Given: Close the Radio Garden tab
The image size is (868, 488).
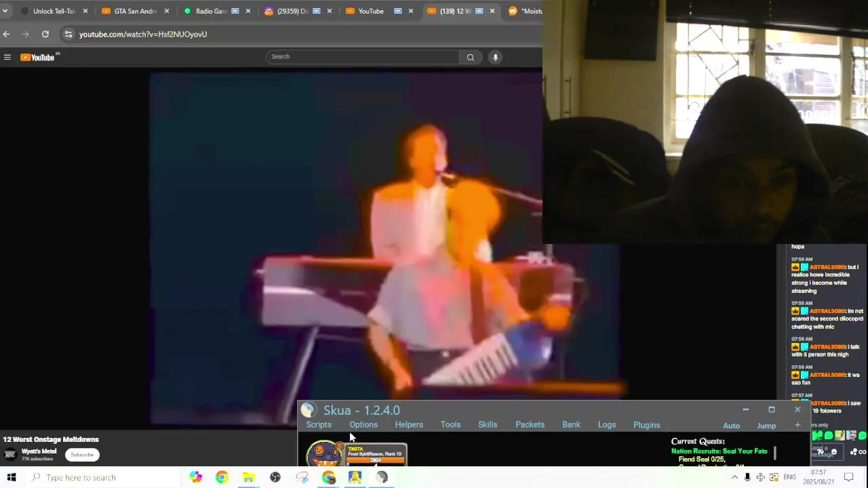Looking at the screenshot, I should pyautogui.click(x=248, y=11).
